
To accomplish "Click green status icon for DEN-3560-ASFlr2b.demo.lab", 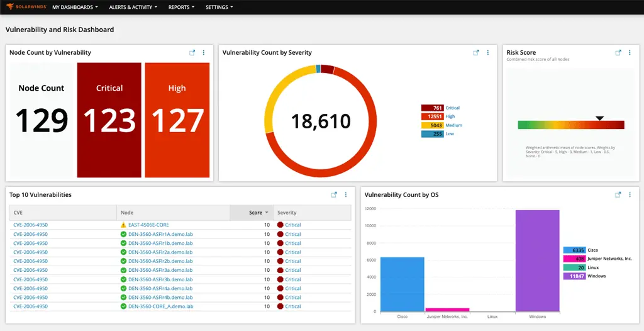I will (123, 261).
